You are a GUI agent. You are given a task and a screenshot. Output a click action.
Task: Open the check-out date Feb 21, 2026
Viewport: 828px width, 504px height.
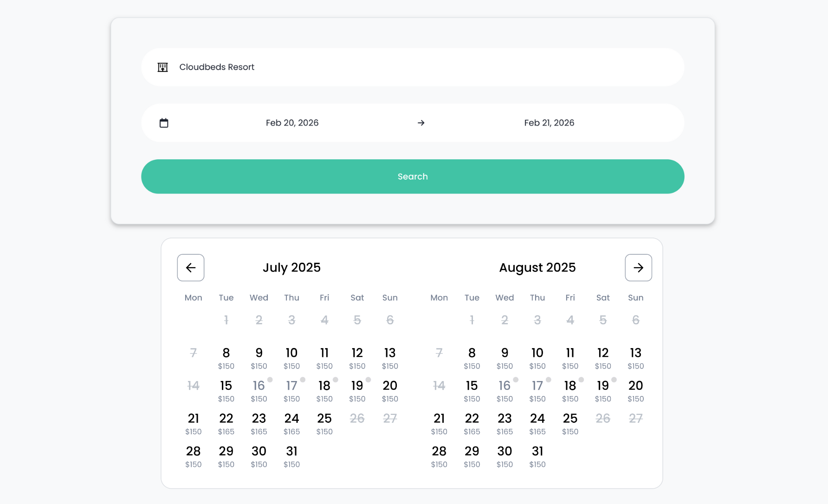pos(549,123)
